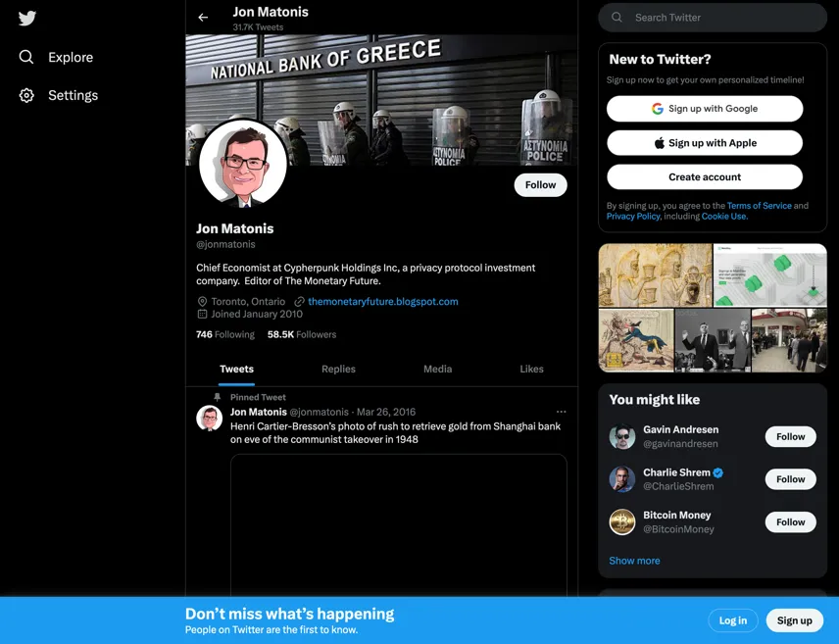Click '31.7K Tweets' header text
The image size is (839, 644).
pos(258,27)
